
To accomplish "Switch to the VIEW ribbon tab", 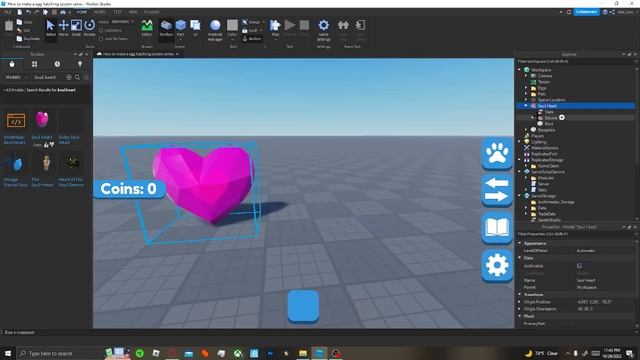I will (133, 12).
